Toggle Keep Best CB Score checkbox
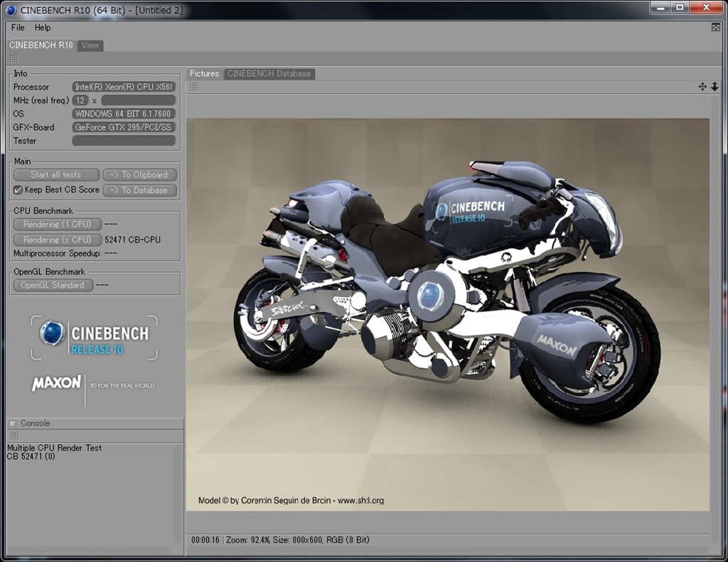Image resolution: width=728 pixels, height=562 pixels. pyautogui.click(x=18, y=190)
